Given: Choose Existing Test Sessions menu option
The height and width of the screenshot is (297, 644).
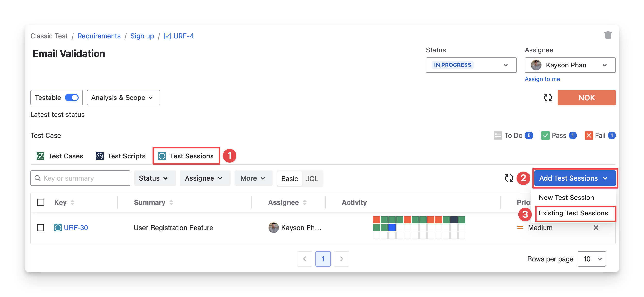Looking at the screenshot, I should [573, 213].
